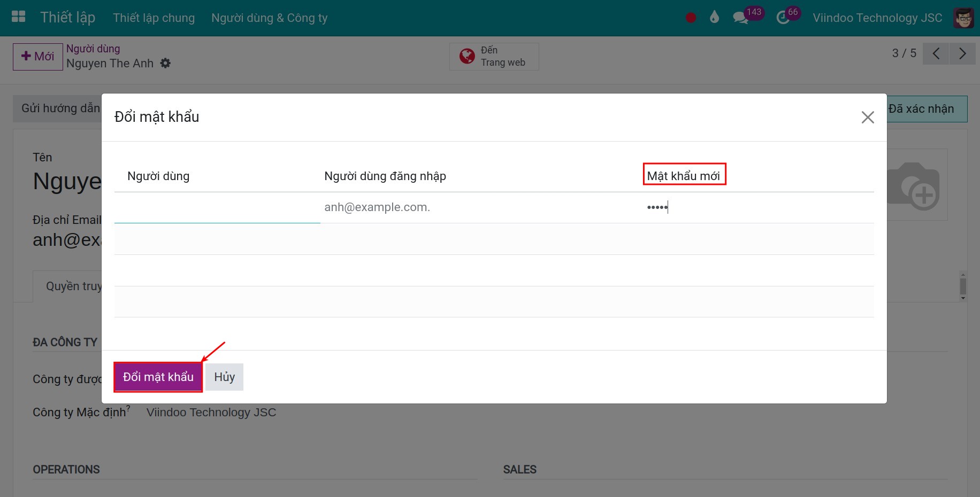Click the Viindoo Technology JSC default company value
The image size is (980, 497).
[x=211, y=412]
